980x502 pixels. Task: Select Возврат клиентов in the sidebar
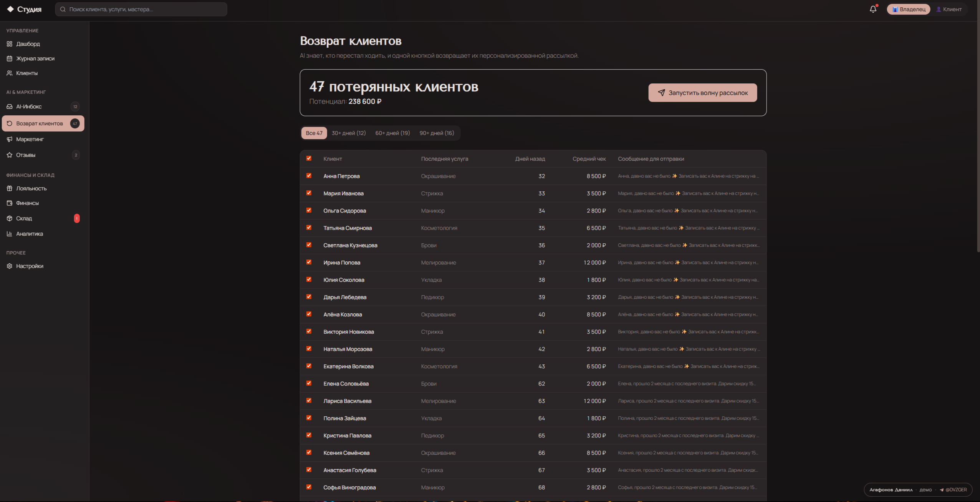[43, 123]
